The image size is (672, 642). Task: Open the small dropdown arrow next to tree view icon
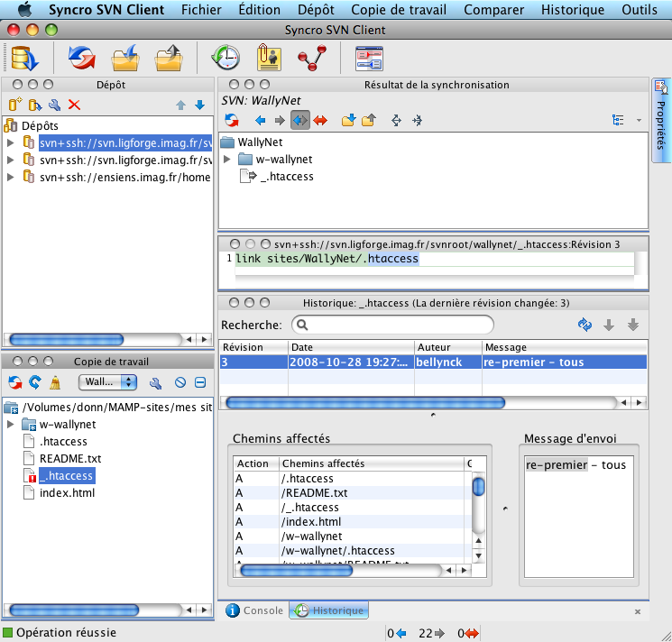[x=639, y=120]
